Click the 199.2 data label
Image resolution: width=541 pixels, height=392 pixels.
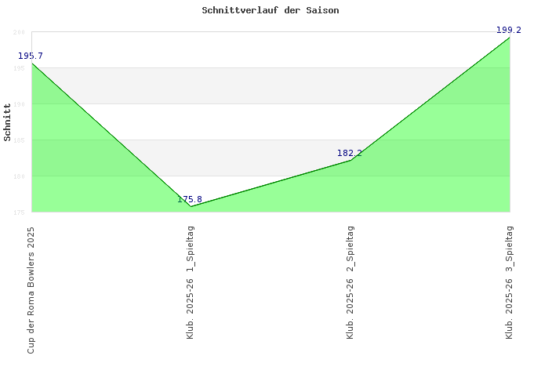(509, 30)
